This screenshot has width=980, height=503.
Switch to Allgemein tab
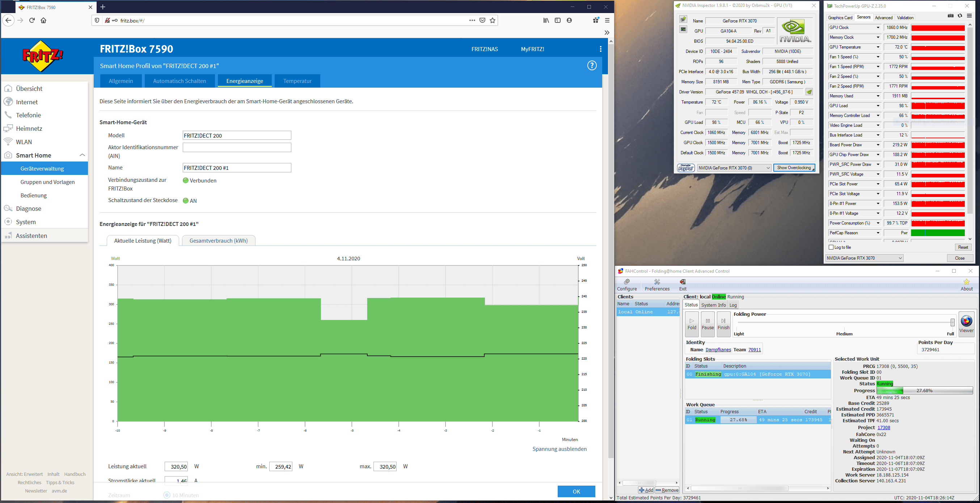pos(121,81)
